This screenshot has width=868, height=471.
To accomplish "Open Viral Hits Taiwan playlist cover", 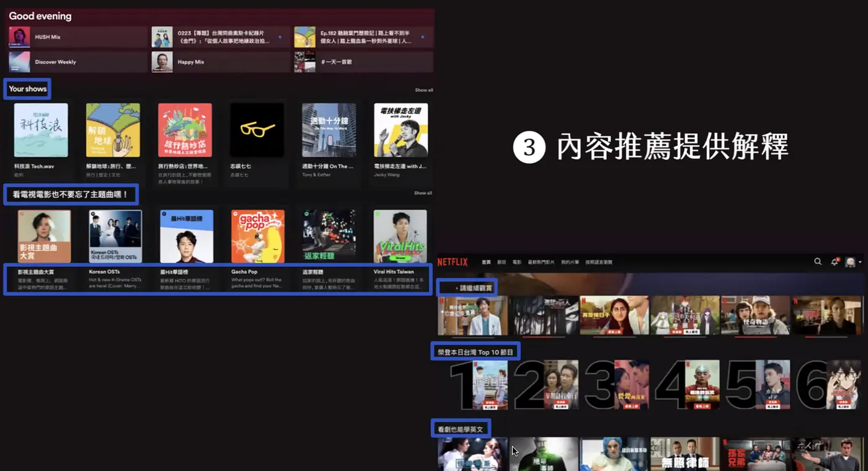I will point(401,236).
